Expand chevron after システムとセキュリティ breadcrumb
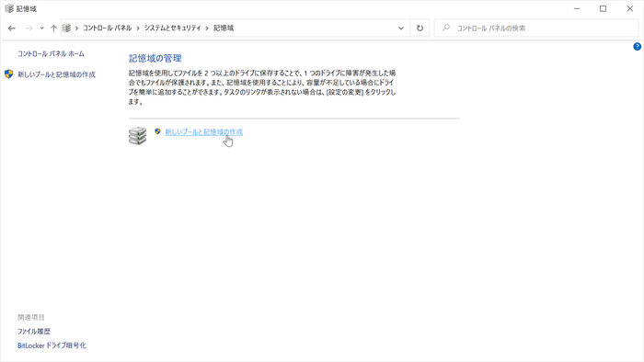 point(207,28)
